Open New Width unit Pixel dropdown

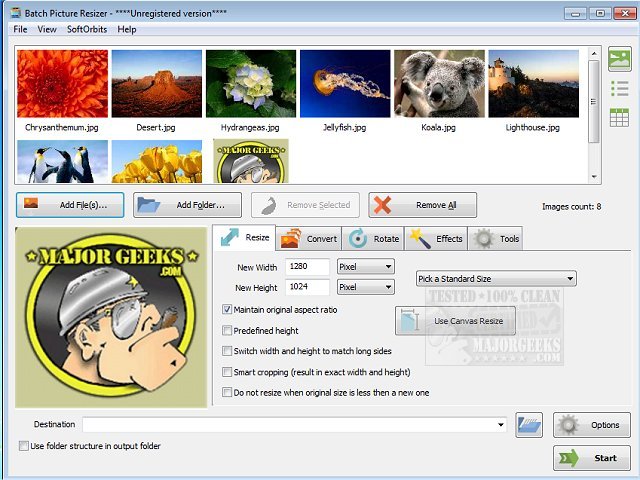(x=366, y=267)
